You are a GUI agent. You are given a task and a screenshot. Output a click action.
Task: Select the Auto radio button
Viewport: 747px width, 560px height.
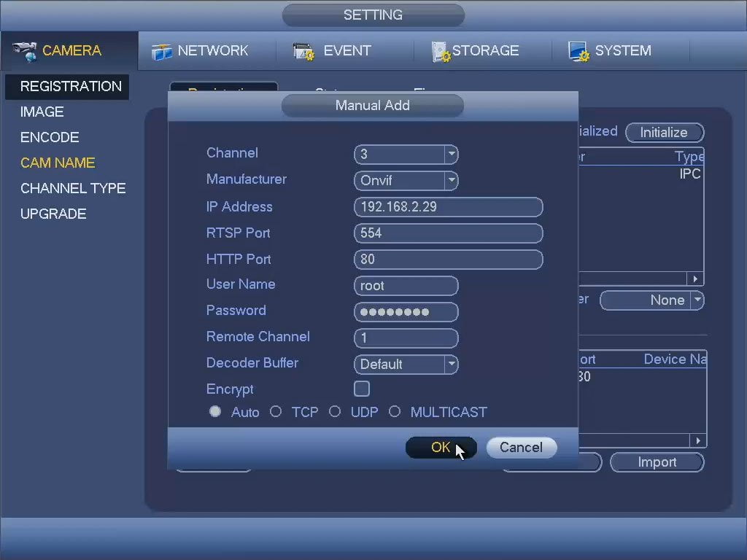pos(215,411)
